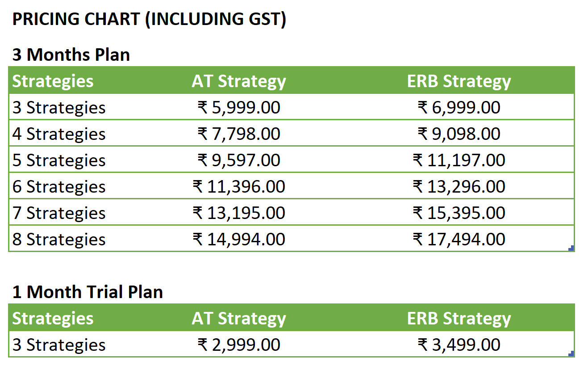This screenshot has height=366, width=588.
Task: Click the ₹ 11,396.00 price cell
Action: coord(239,187)
